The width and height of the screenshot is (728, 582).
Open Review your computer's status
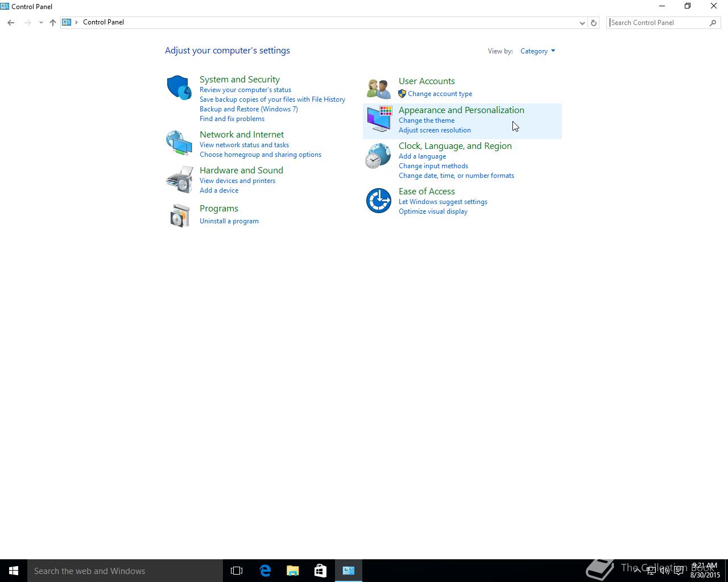(245, 90)
